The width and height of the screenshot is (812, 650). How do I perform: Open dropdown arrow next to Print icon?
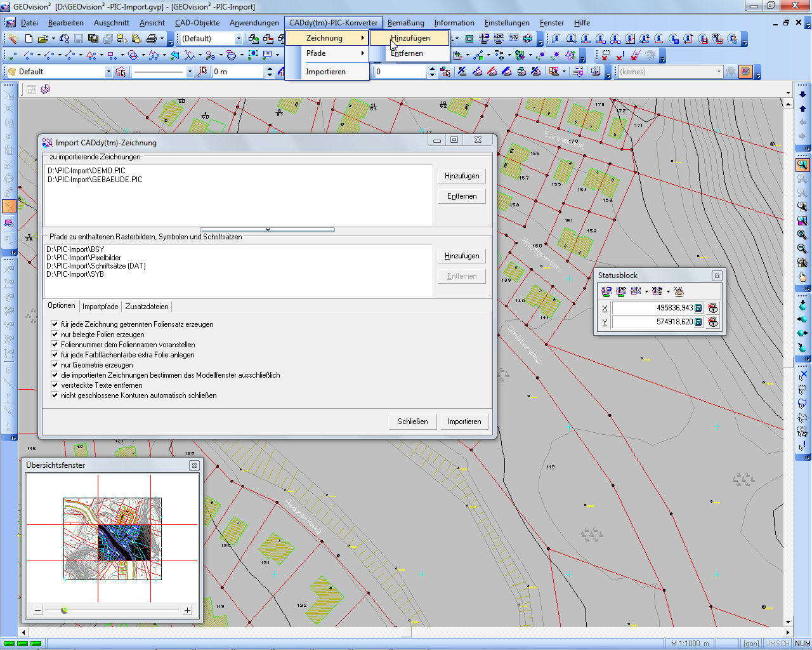point(162,39)
